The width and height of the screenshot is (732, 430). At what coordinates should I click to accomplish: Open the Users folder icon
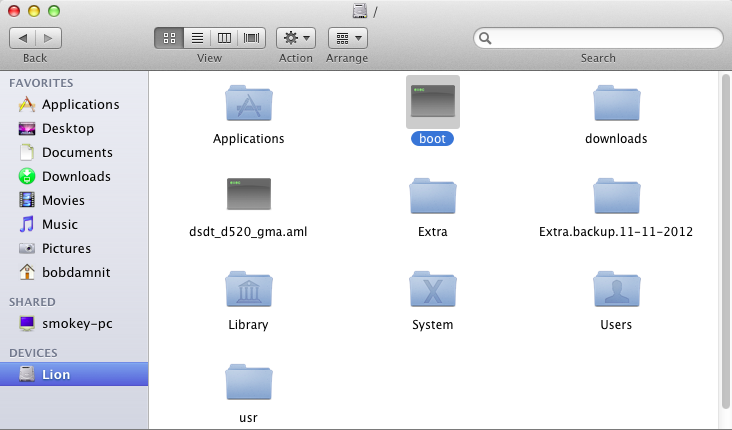click(616, 289)
